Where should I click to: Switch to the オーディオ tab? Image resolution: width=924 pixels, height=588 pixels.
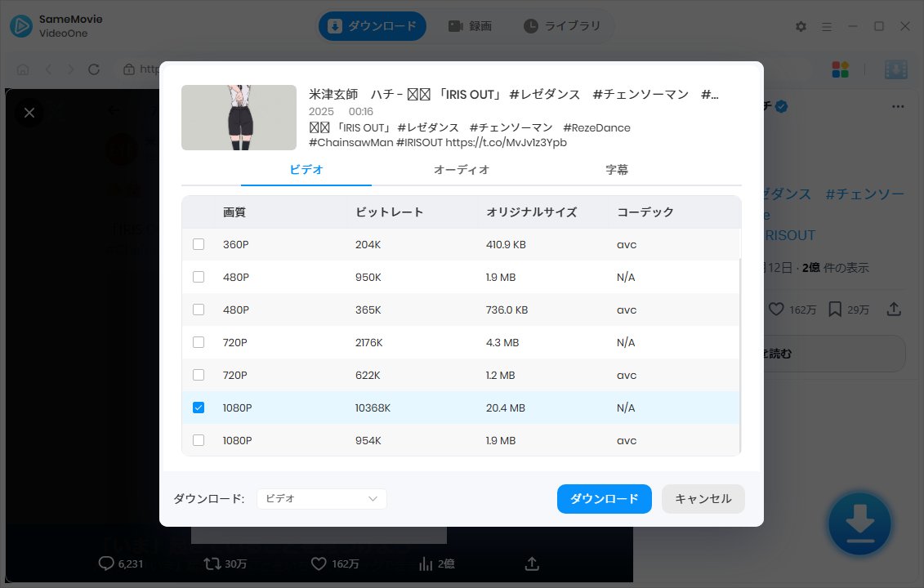(x=462, y=170)
